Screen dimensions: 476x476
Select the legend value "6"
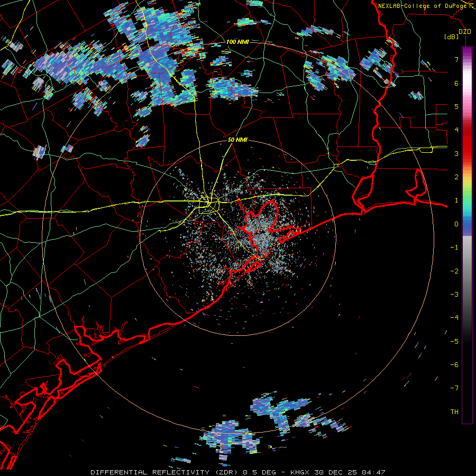[456, 83]
